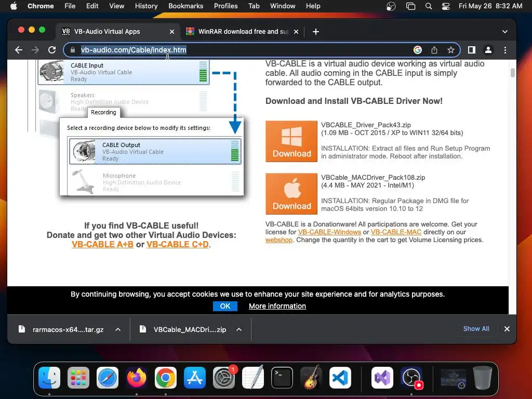532x399 pixels.
Task: Open Visual Studio Code from Dock
Action: pos(340,378)
